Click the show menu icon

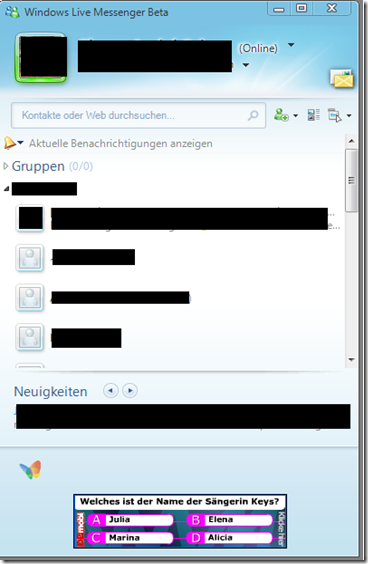pyautogui.click(x=335, y=115)
